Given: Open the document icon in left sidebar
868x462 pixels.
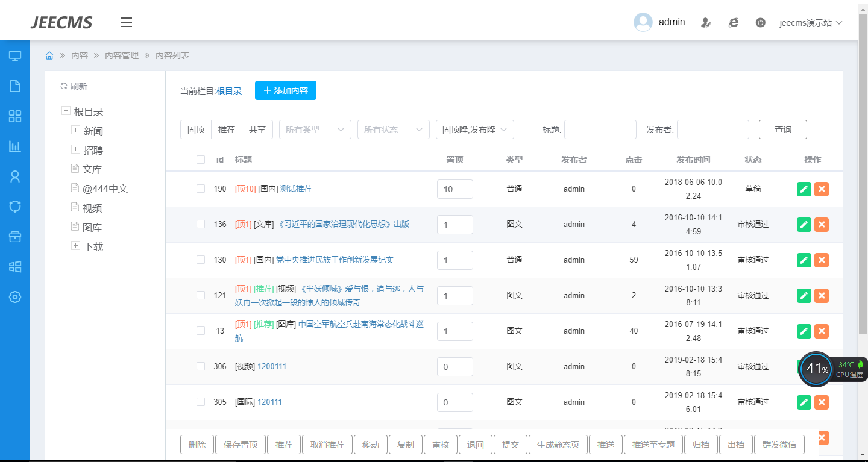Looking at the screenshot, I should click(15, 86).
